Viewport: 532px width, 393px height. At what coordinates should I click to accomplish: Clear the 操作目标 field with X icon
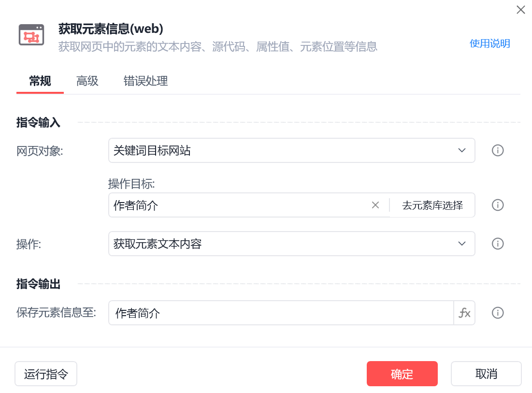point(375,205)
